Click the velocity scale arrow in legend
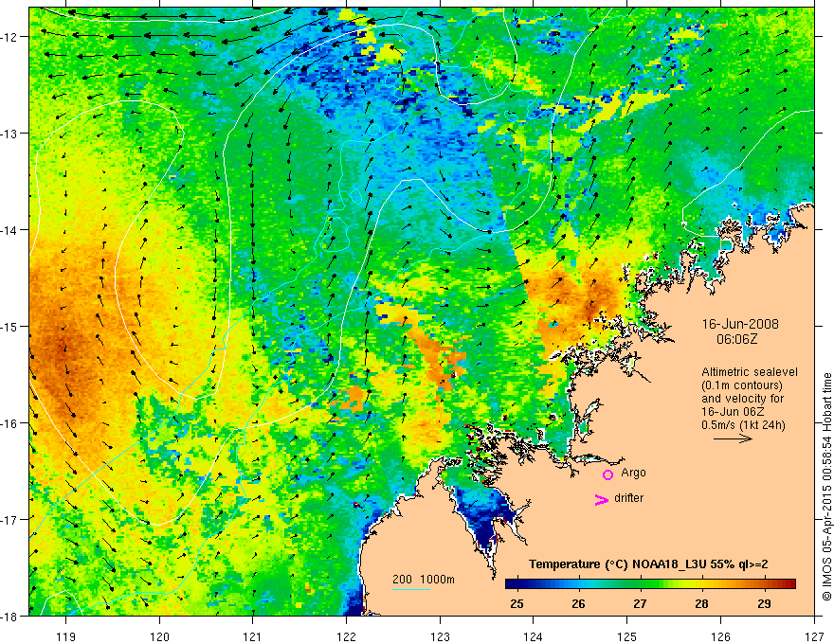This screenshot has width=834, height=644. pyautogui.click(x=733, y=438)
